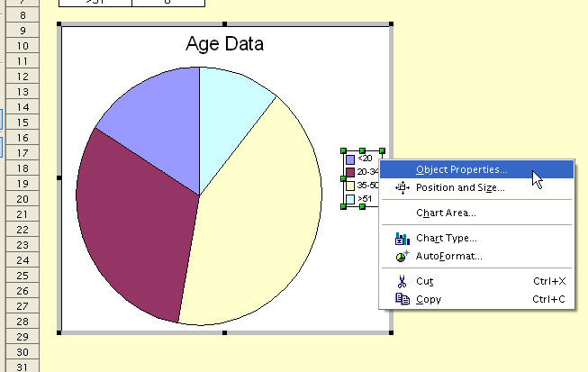This screenshot has width=588, height=372.
Task: Choose Position and Size menu entry
Action: pyautogui.click(x=476, y=187)
